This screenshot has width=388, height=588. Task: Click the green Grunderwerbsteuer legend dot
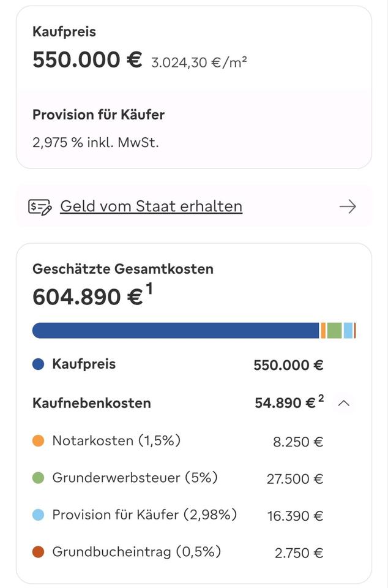[x=39, y=478]
